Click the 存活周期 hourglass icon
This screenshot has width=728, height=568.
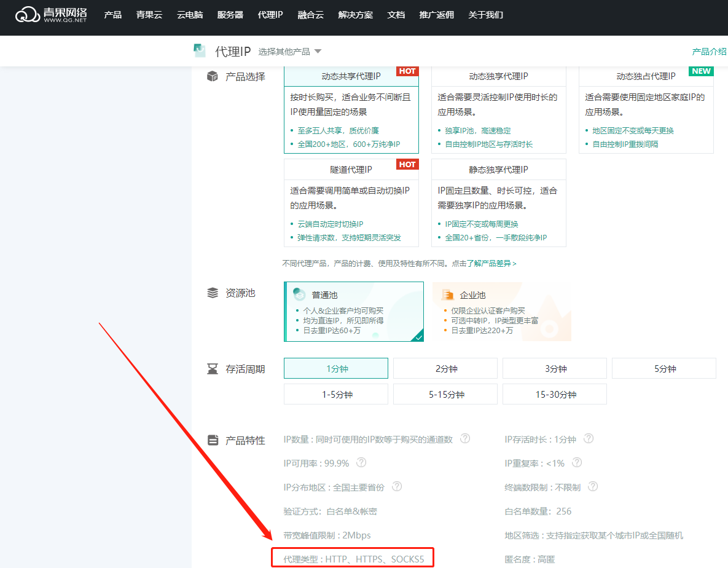(212, 369)
